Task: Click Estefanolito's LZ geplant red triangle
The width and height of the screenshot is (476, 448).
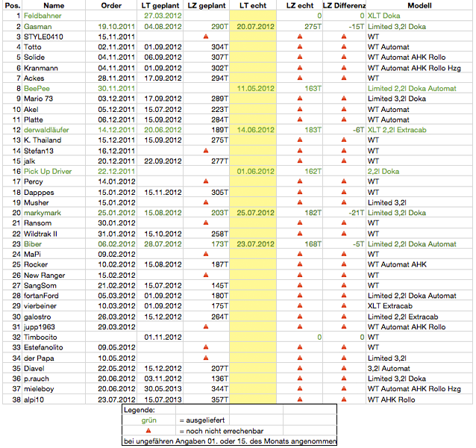Action: click(x=206, y=347)
